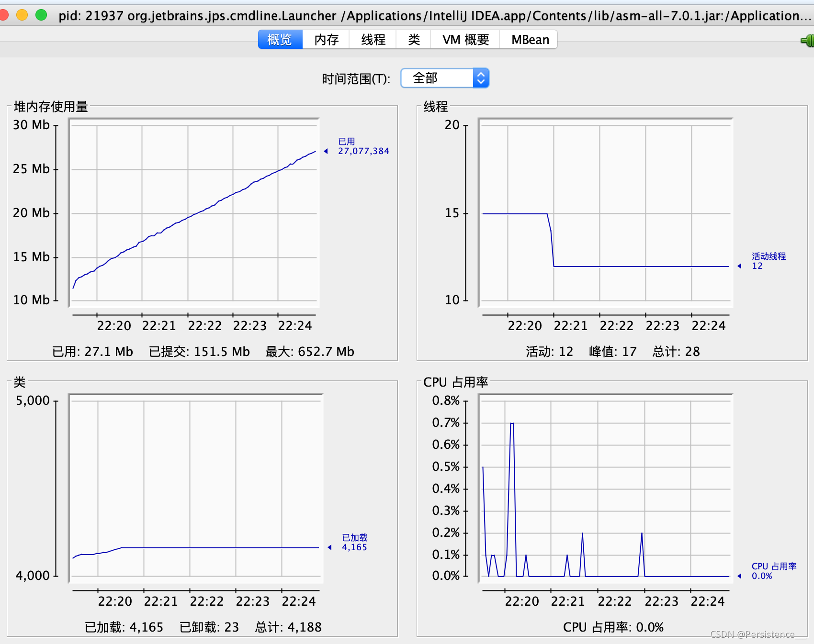Open the 类 classes tab
Image resolution: width=814 pixels, height=644 pixels.
coord(414,39)
